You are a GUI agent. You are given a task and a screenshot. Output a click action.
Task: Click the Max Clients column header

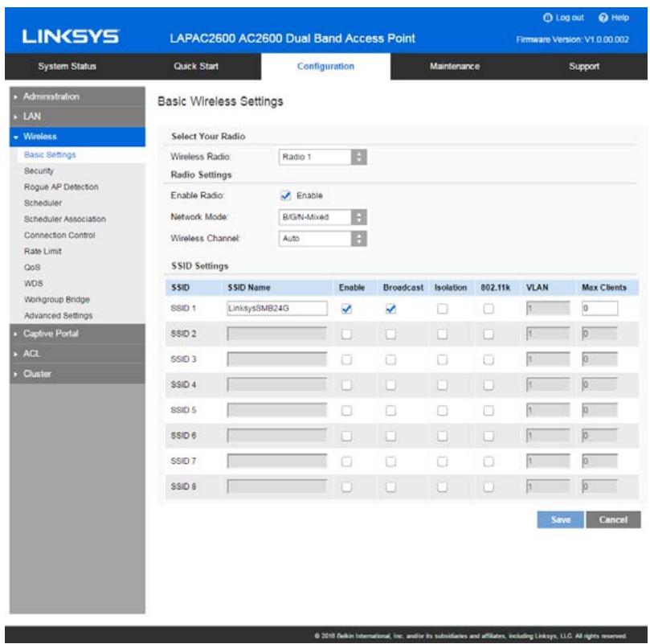(x=604, y=288)
